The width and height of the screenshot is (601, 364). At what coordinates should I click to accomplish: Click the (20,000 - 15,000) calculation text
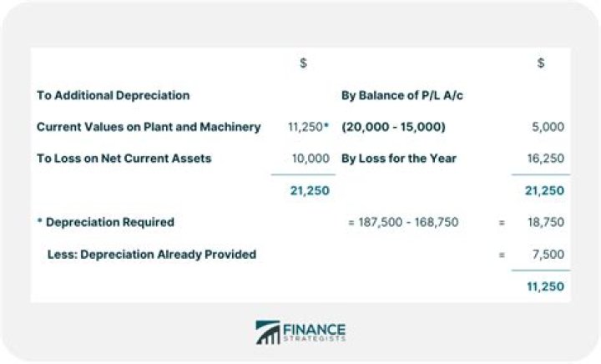coord(393,127)
